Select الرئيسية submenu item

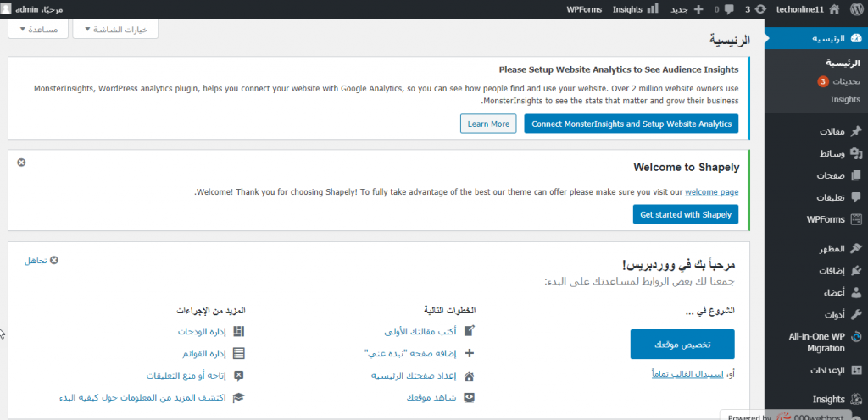[843, 63]
